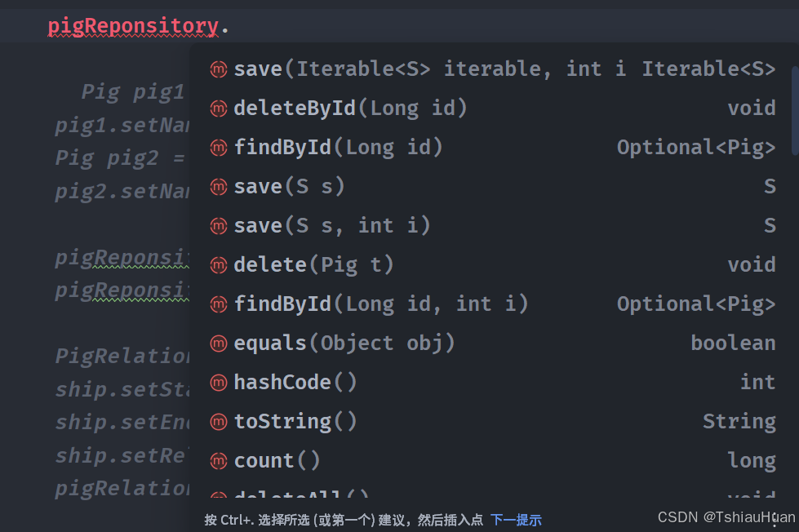
Task: Click method icon next to deleteById(Long id)
Action: click(x=219, y=108)
